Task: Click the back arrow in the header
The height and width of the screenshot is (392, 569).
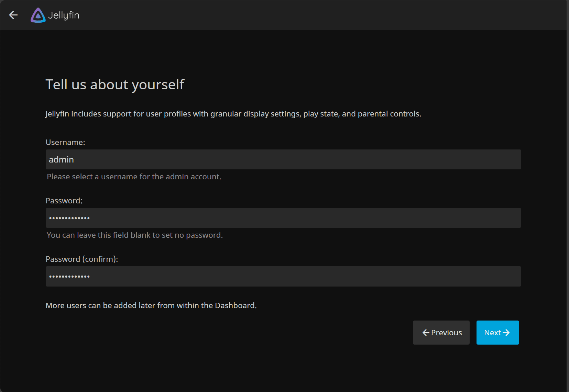Action: pyautogui.click(x=13, y=15)
